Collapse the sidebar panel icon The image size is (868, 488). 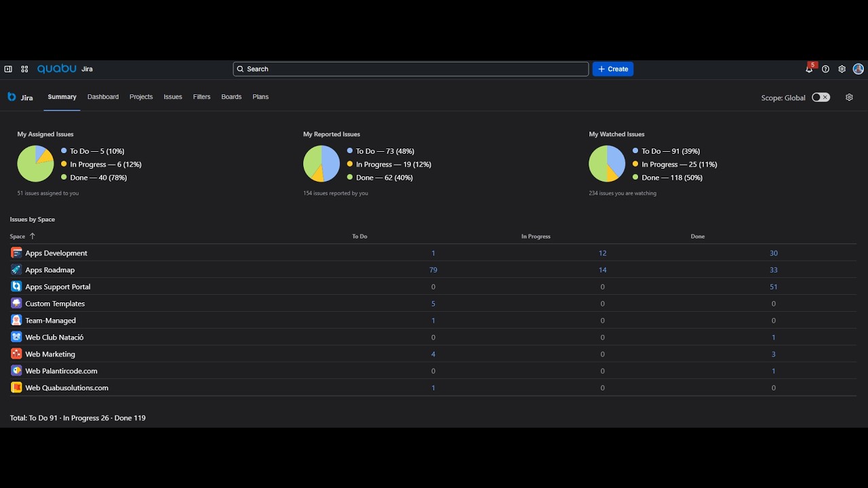[8, 69]
